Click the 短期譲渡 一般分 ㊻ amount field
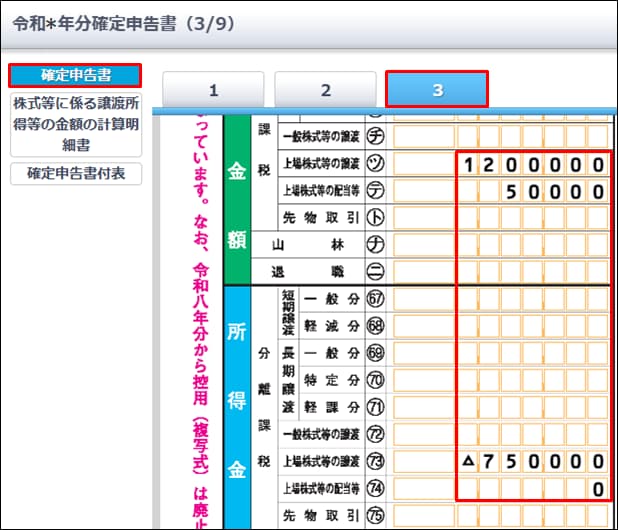Viewport: 618px width, 530px height. (x=532, y=299)
